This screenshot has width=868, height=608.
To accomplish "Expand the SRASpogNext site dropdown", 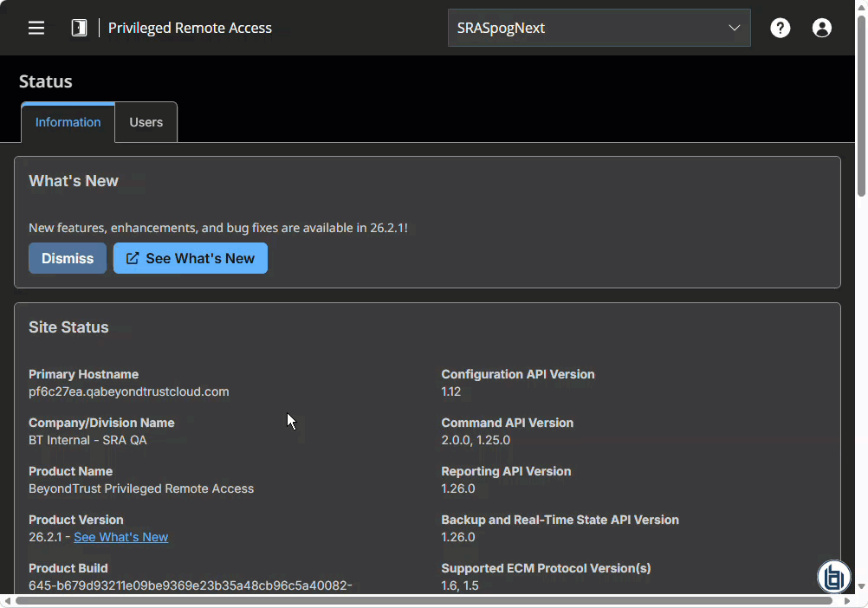I will (599, 28).
